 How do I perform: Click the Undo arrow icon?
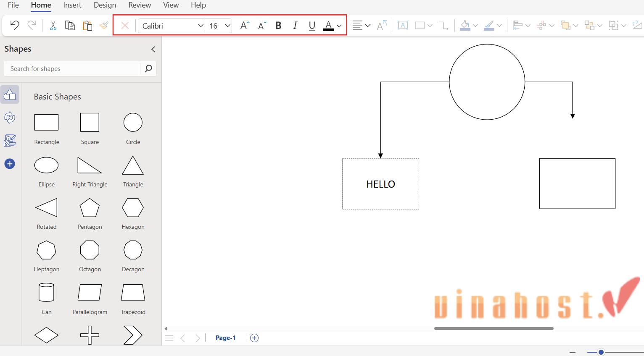click(x=15, y=26)
